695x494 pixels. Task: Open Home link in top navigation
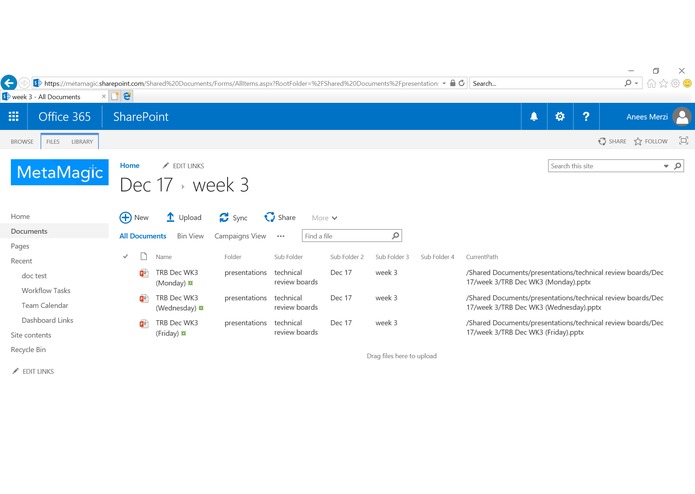129,165
